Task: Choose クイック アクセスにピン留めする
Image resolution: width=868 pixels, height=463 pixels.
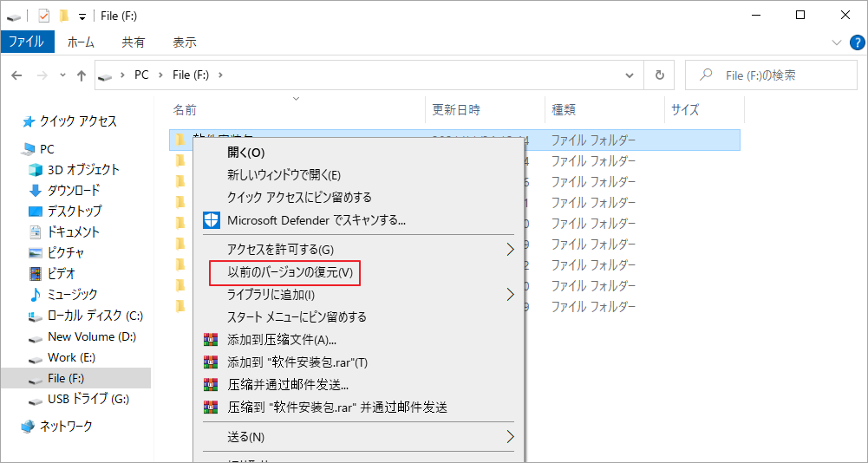Action: click(359, 197)
